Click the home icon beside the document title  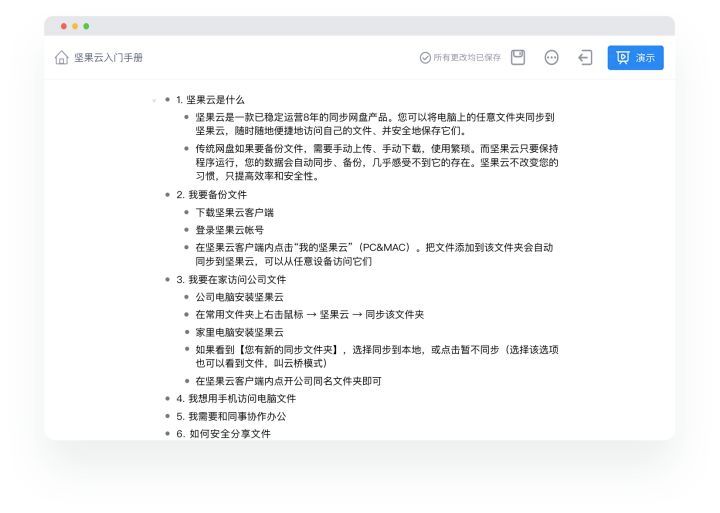[61, 57]
